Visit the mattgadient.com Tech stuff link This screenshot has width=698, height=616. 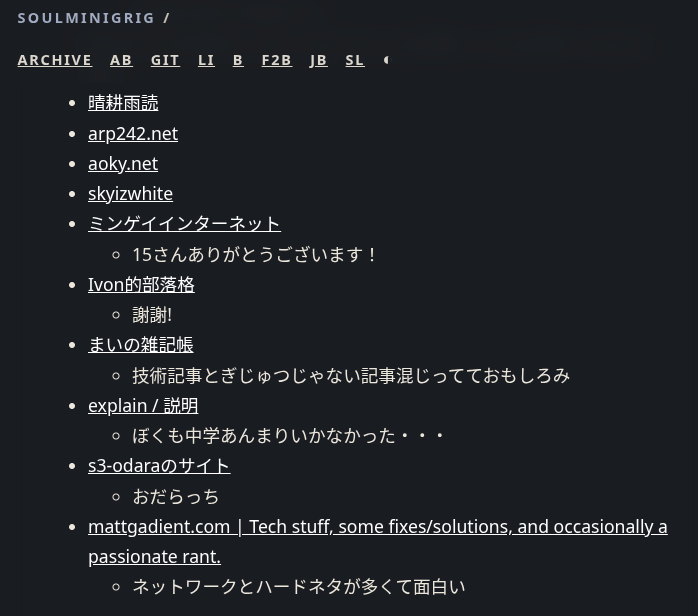point(377,527)
